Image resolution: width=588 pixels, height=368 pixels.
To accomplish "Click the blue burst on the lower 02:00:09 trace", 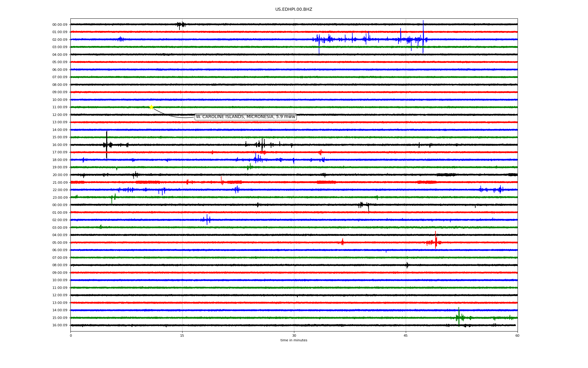I will tap(206, 220).
